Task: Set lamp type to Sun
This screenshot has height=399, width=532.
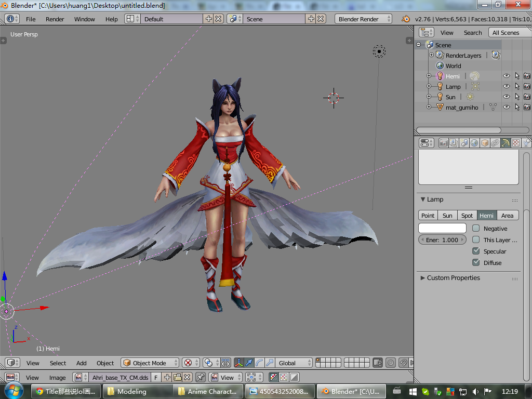Action: tap(447, 216)
